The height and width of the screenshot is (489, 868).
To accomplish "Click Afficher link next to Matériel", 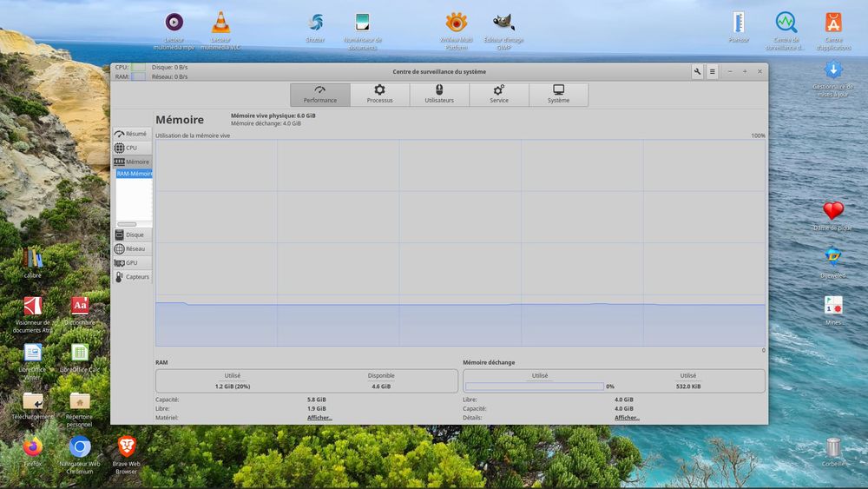I will (319, 418).
